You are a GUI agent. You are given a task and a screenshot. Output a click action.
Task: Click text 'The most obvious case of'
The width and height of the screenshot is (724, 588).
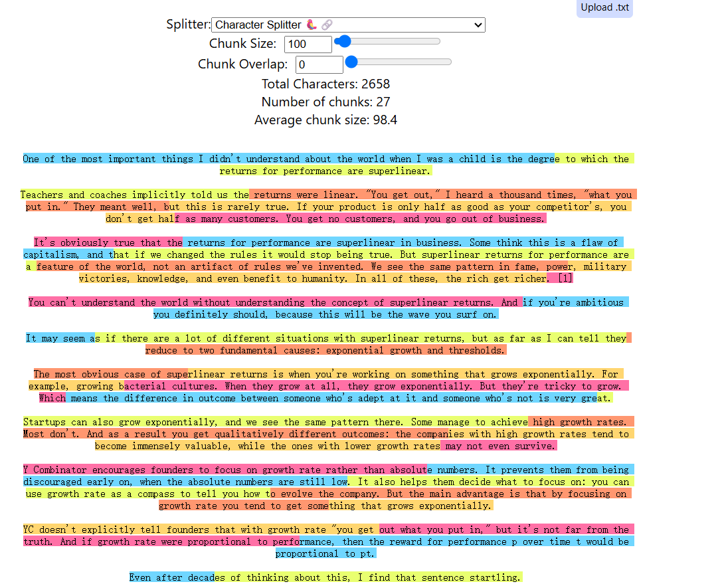point(97,375)
